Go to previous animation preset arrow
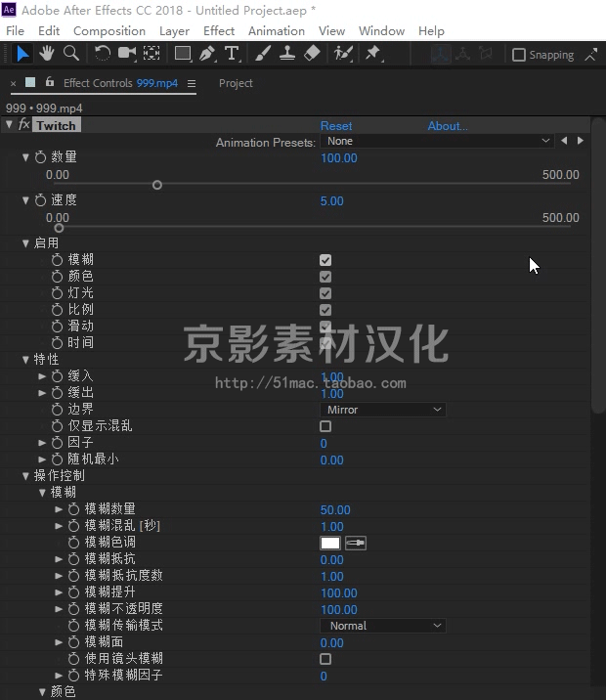The width and height of the screenshot is (606, 700). [x=564, y=141]
